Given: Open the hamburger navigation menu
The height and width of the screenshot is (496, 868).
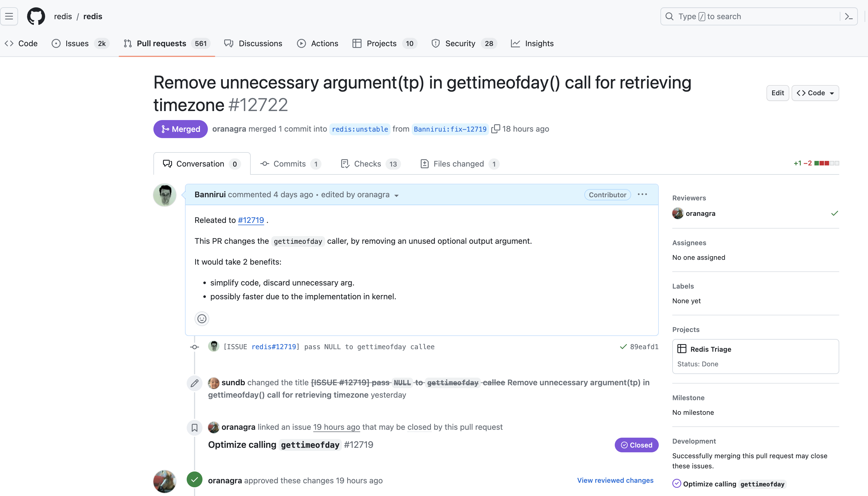Looking at the screenshot, I should click(x=9, y=16).
